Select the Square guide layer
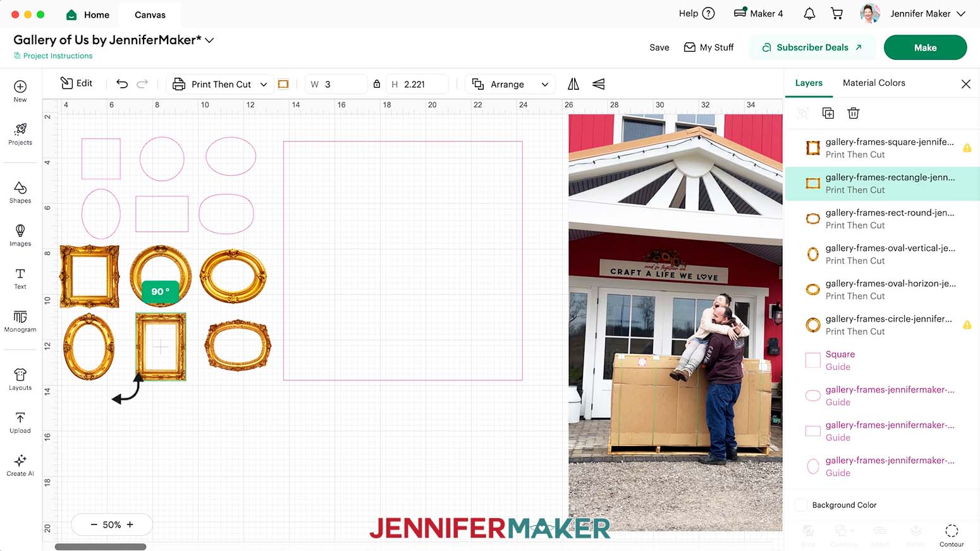 882,360
